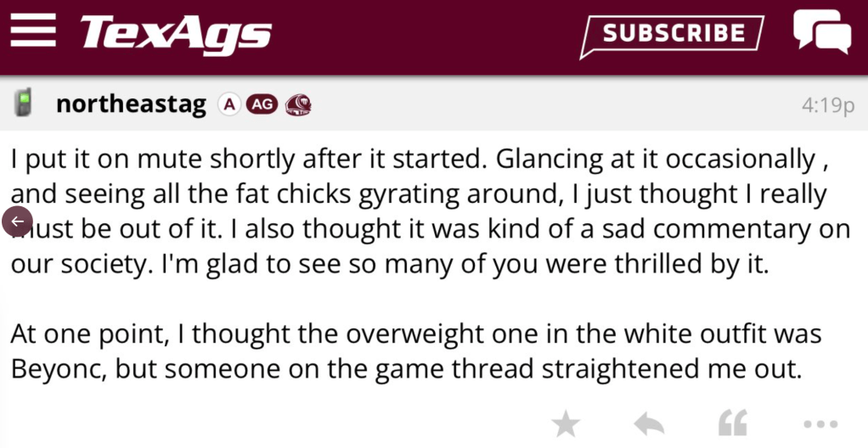The image size is (868, 448).
Task: Click the 4:19p post timestamp
Action: click(x=827, y=105)
